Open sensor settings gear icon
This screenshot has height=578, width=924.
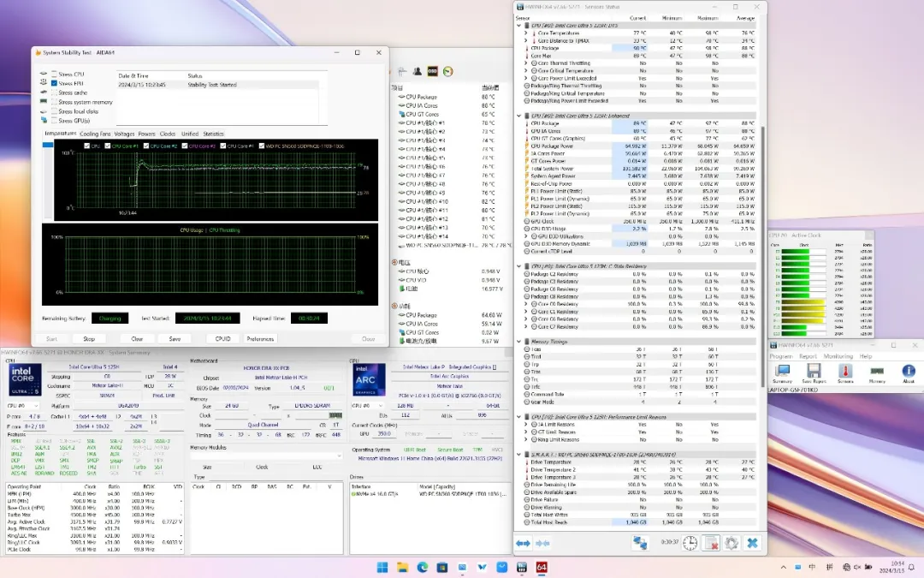point(731,543)
